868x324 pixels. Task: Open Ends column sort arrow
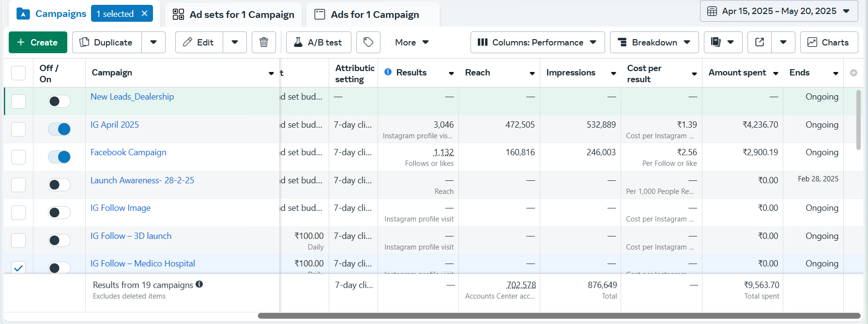point(836,74)
